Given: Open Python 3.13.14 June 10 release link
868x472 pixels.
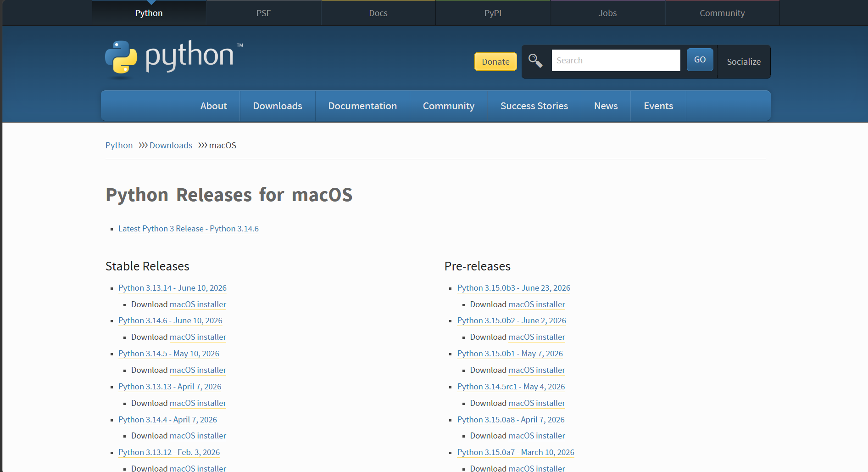Looking at the screenshot, I should click(x=172, y=288).
